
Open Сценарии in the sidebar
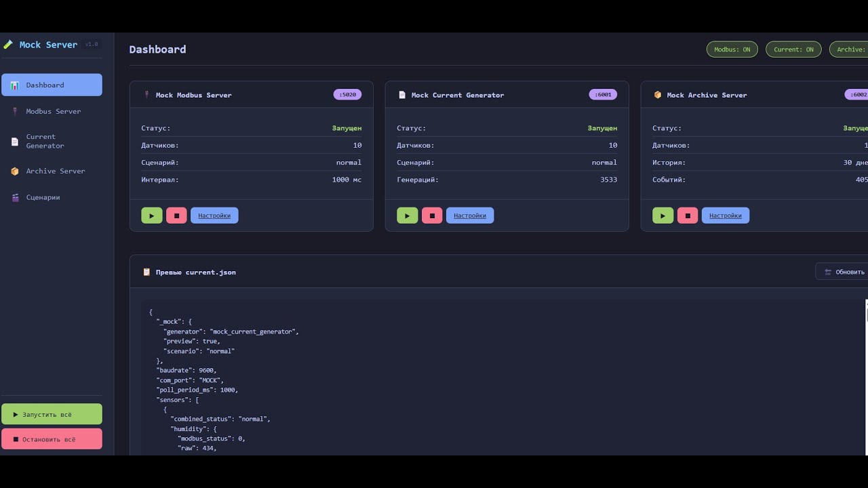pyautogui.click(x=52, y=197)
